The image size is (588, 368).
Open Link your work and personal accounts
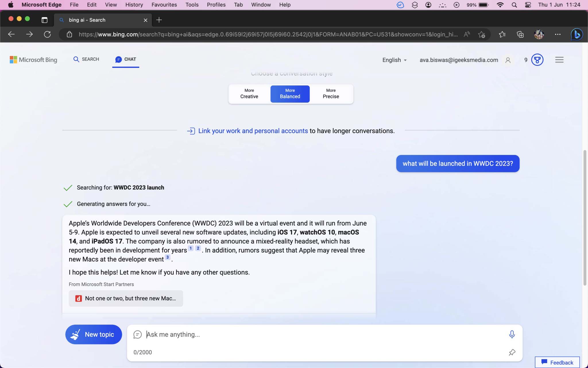tap(253, 131)
